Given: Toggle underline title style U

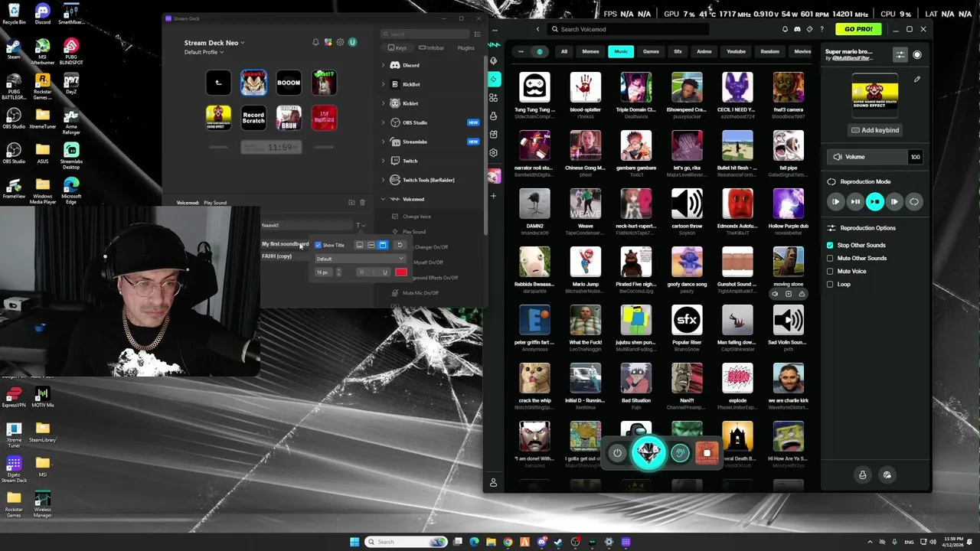Looking at the screenshot, I should pyautogui.click(x=384, y=272).
